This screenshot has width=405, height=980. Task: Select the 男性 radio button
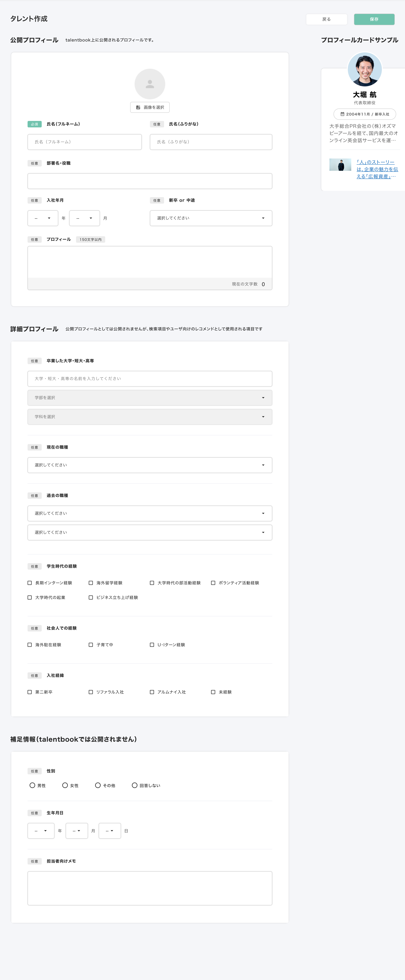pos(32,785)
